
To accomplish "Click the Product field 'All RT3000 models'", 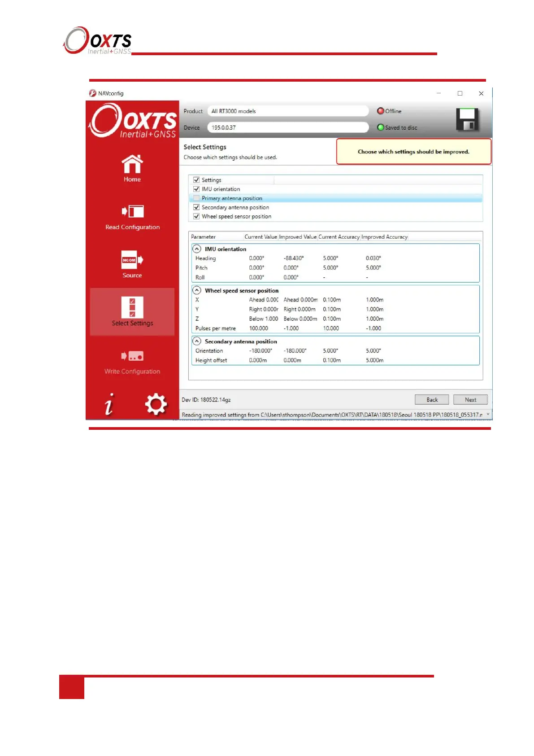I will [288, 111].
